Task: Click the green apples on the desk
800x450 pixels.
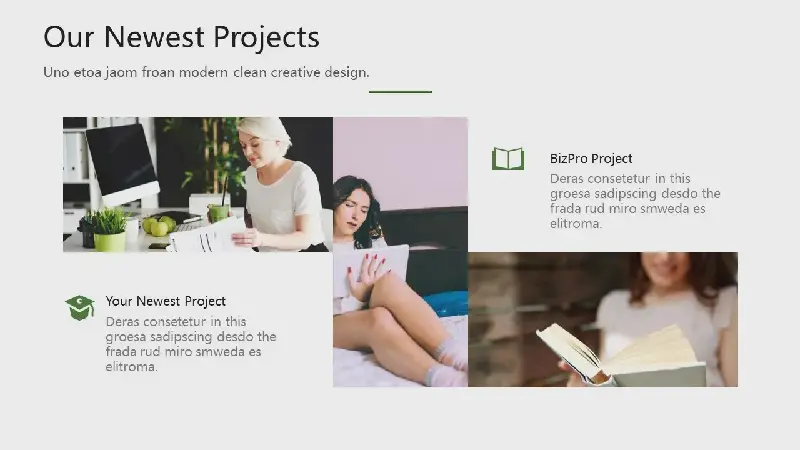Action: click(x=158, y=227)
